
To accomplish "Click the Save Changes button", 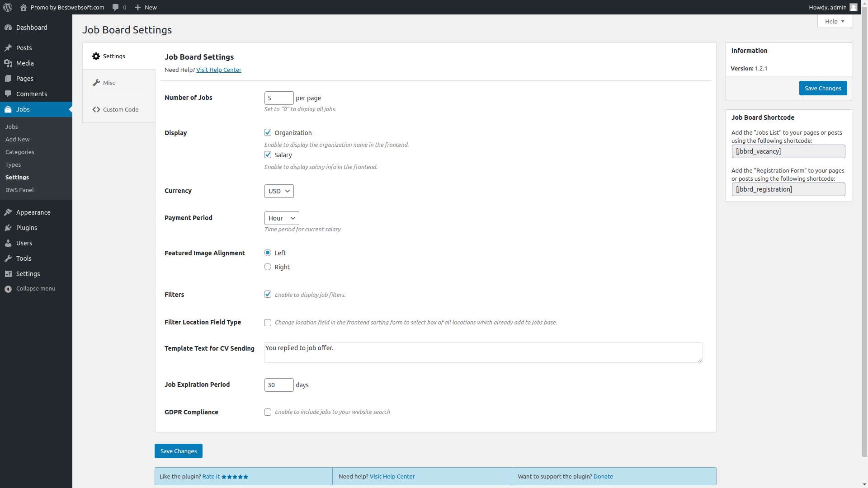I will (178, 450).
